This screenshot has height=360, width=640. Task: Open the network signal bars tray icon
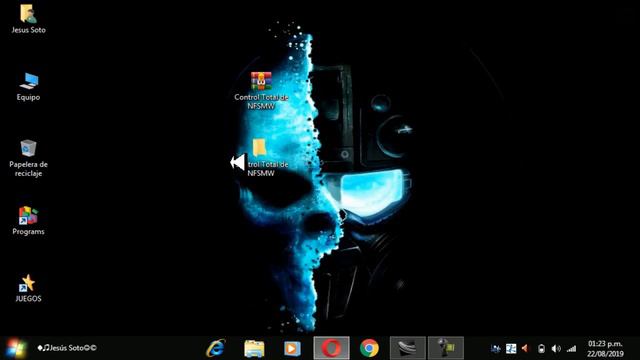pos(571,349)
